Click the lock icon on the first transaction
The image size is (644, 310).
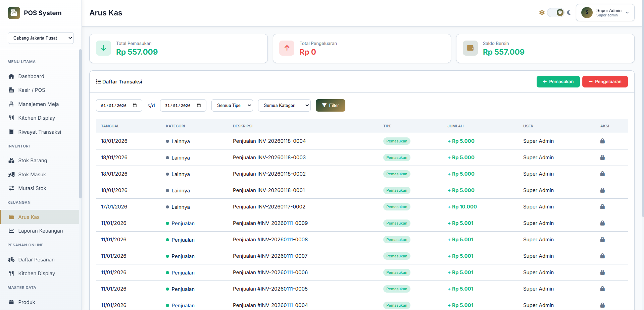602,141
